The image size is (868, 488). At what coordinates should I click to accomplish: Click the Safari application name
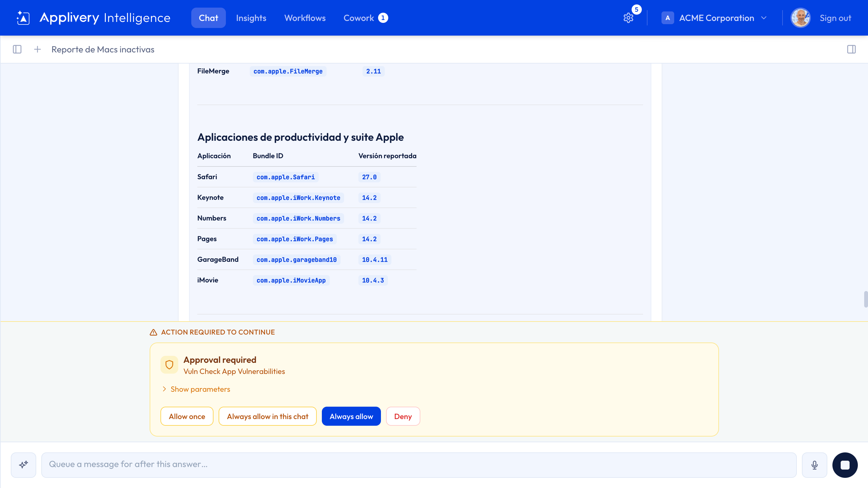click(207, 177)
